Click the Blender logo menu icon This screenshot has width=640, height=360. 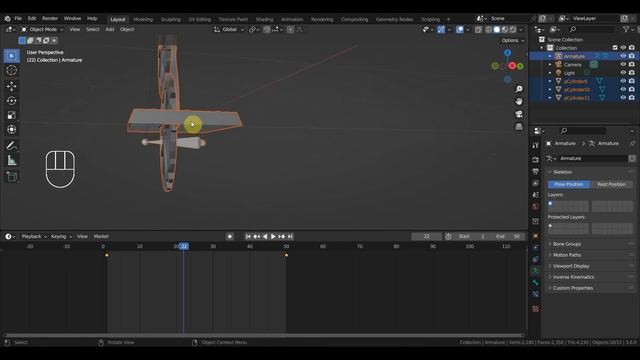(7, 18)
